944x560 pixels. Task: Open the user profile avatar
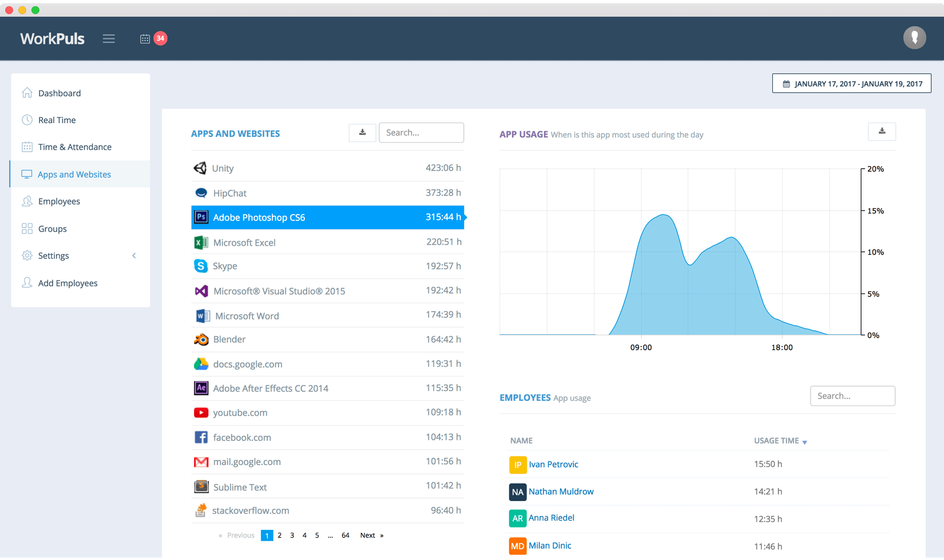pyautogui.click(x=914, y=38)
